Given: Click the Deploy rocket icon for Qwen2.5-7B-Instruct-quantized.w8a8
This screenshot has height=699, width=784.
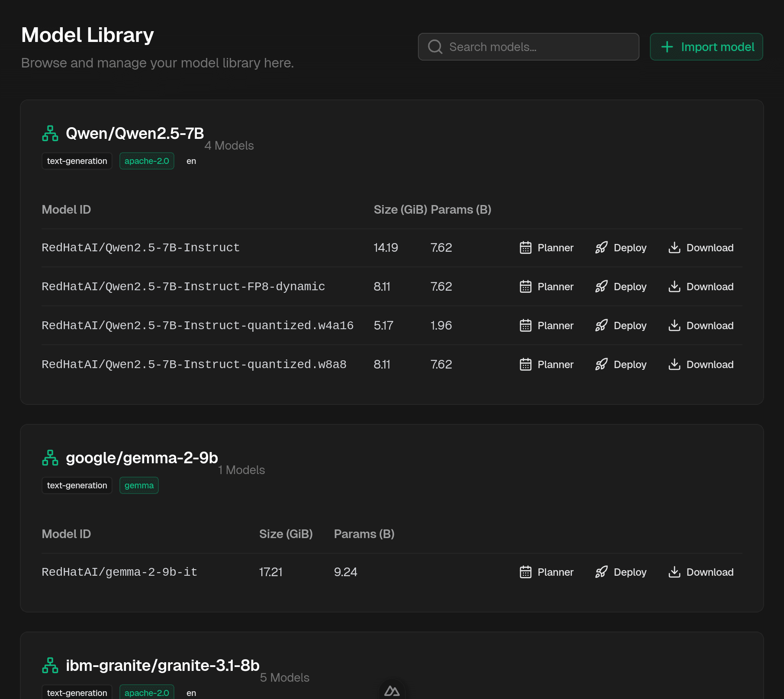Looking at the screenshot, I should coord(601,364).
